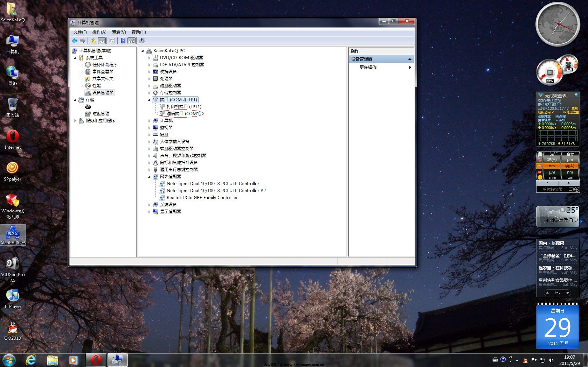This screenshot has height=367, width=588.
Task: Select 软盘驱动器控制器 category
Action: point(177,149)
